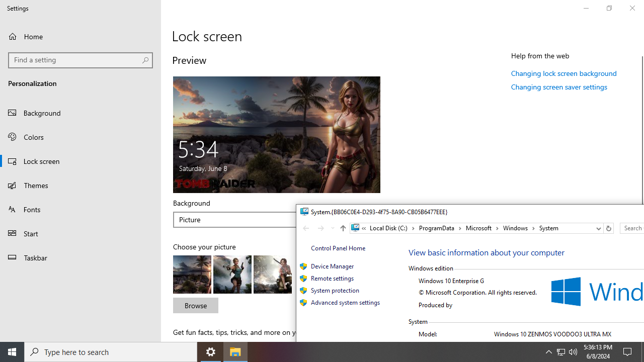Select Lock screen in sidebar
The image size is (644, 362).
80,161
